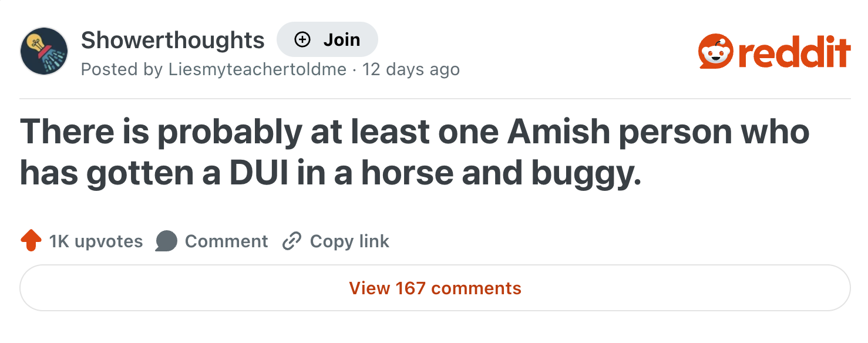Click the 1K upvotes count

(x=96, y=241)
